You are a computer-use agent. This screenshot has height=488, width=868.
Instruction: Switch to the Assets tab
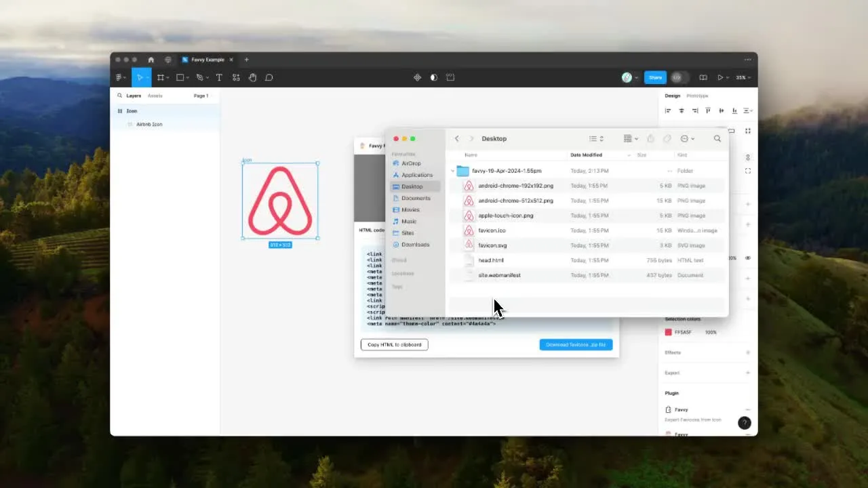point(155,96)
